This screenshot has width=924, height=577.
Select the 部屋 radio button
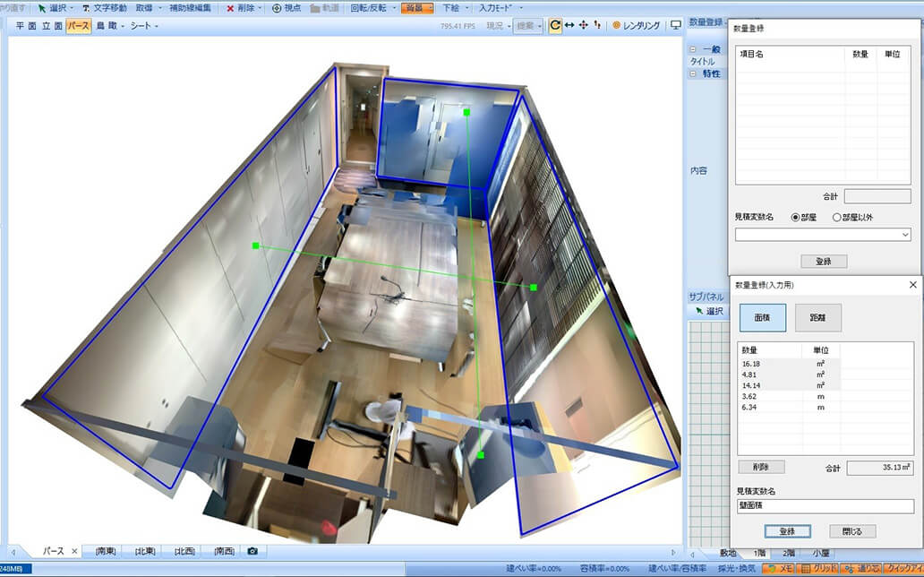pos(794,217)
